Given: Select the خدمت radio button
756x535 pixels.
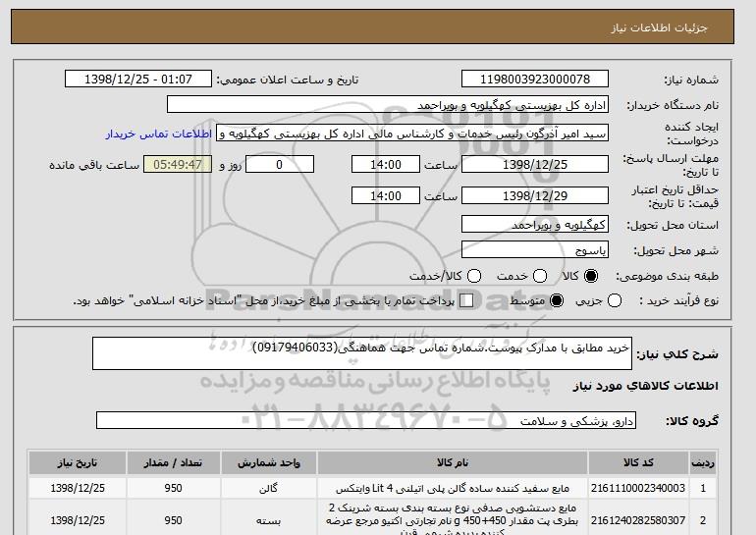Looking at the screenshot, I should click(540, 276).
